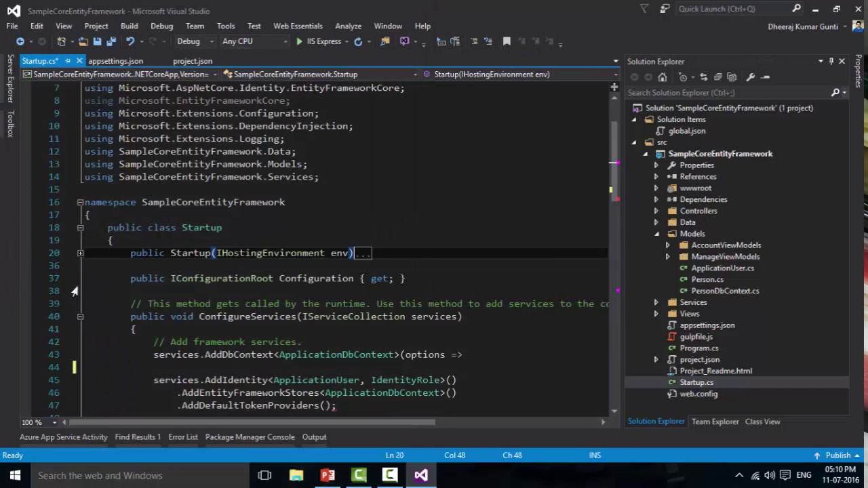Open the Windows Start button
The height and width of the screenshot is (488, 868).
(x=15, y=475)
